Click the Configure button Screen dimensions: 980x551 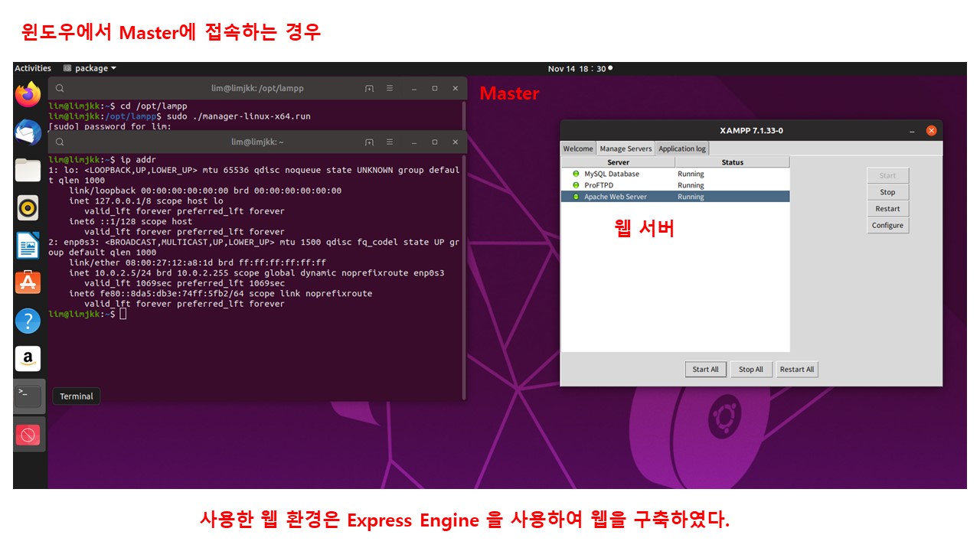tap(887, 225)
